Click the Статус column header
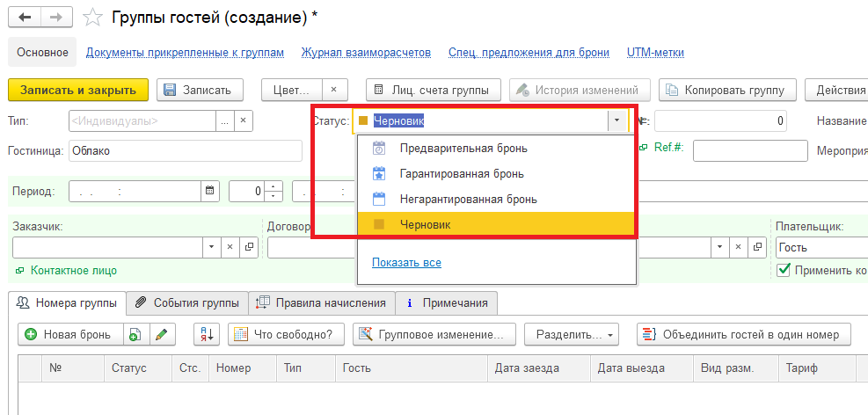The image size is (868, 415). (x=138, y=368)
